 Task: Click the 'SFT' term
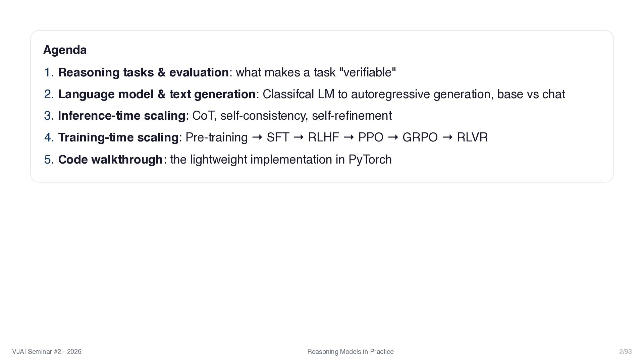(x=278, y=137)
